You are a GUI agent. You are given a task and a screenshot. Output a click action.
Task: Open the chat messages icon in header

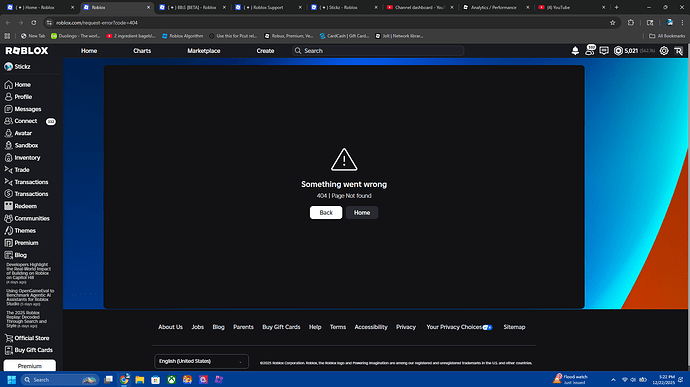[604, 51]
